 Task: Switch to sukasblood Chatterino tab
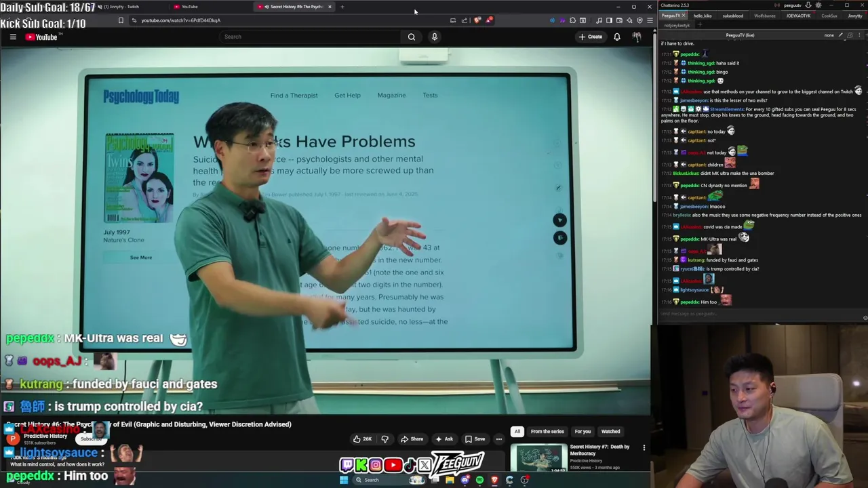coord(732,16)
